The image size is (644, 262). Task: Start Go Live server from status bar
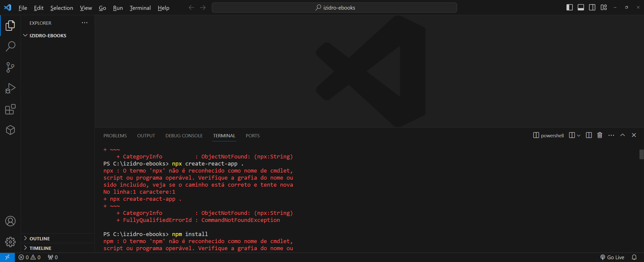[612, 257]
